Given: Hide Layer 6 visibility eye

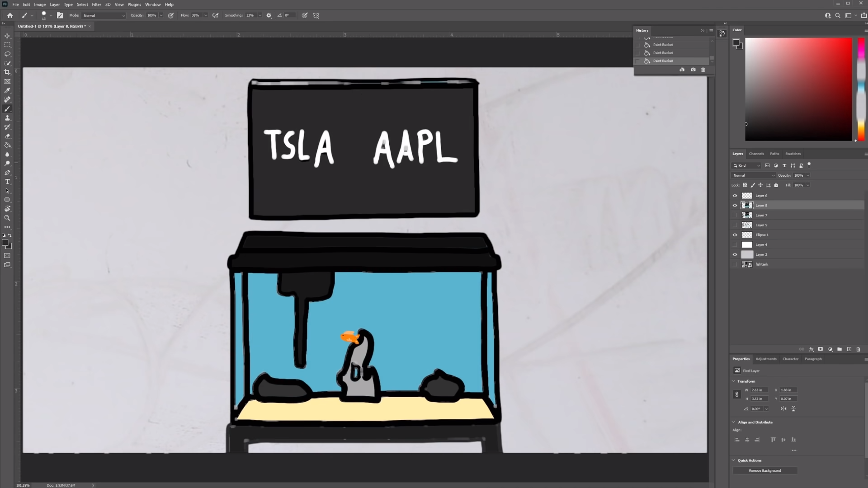Looking at the screenshot, I should pos(735,196).
